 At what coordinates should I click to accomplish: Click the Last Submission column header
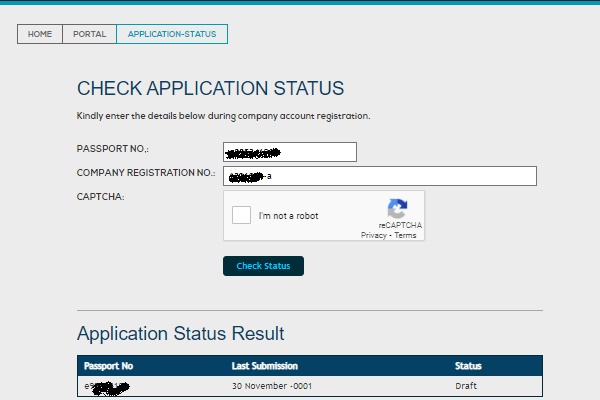tap(264, 366)
